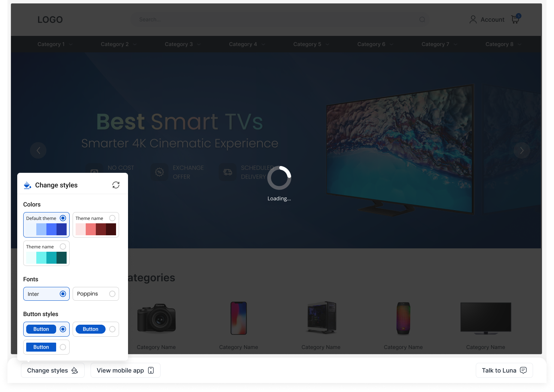Open Category 8 menu label
Viewport: 554px width, 392px height.
499,44
